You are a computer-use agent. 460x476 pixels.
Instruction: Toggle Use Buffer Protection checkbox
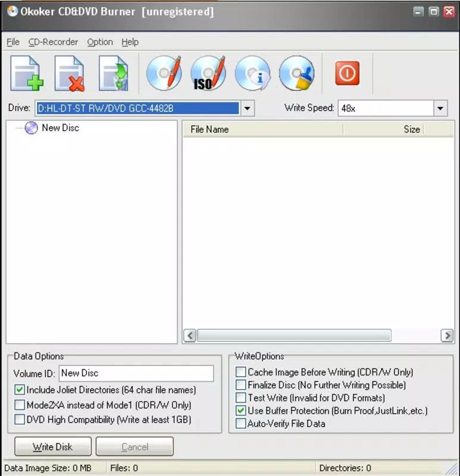point(241,411)
